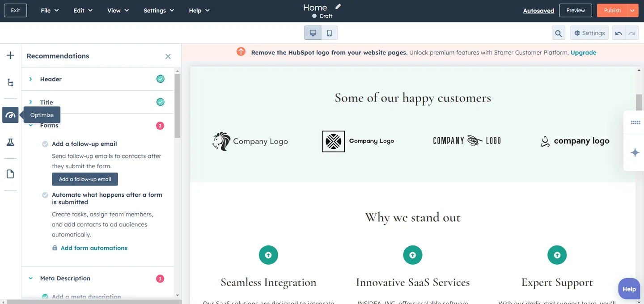Collapse the Meta Description section
644x304 pixels.
click(x=30, y=278)
